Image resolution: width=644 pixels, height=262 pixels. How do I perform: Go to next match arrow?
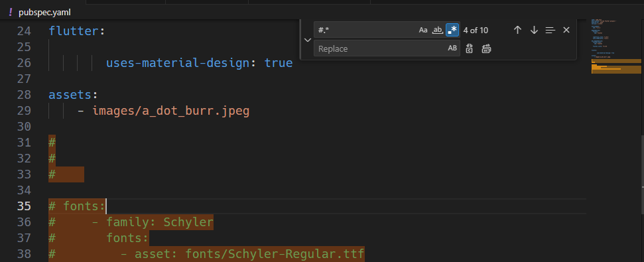tap(534, 30)
